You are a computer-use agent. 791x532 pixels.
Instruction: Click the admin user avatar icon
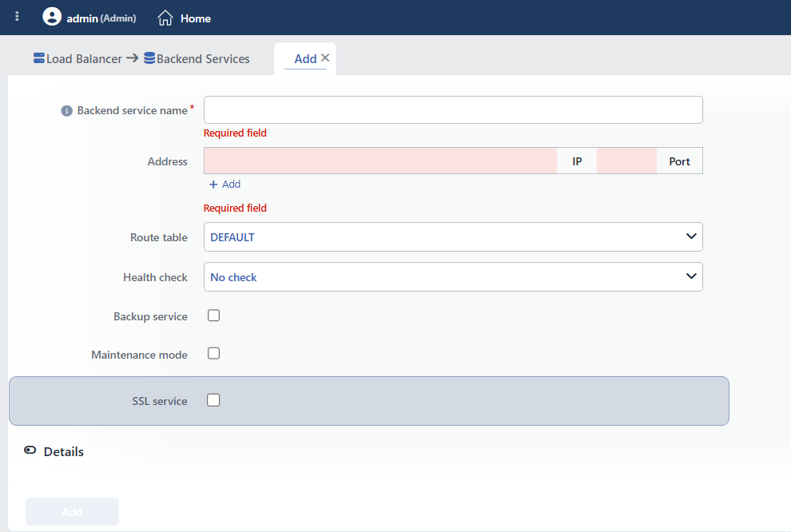(x=52, y=17)
